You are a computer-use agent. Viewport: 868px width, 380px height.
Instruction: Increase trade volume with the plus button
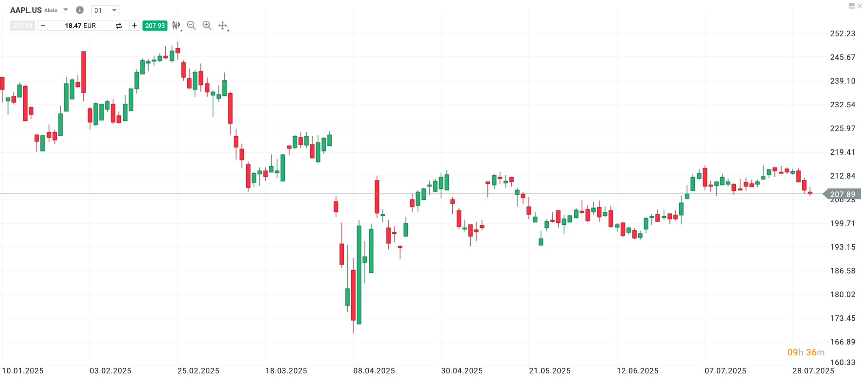coord(134,25)
